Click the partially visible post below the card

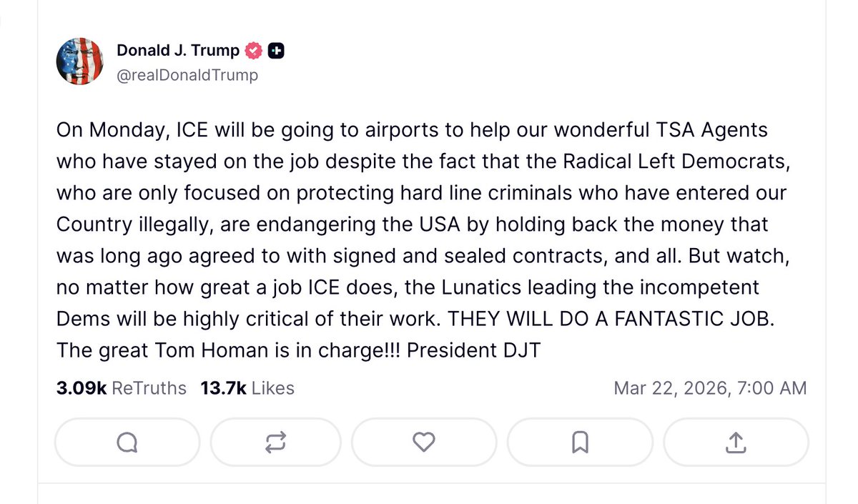point(429,493)
